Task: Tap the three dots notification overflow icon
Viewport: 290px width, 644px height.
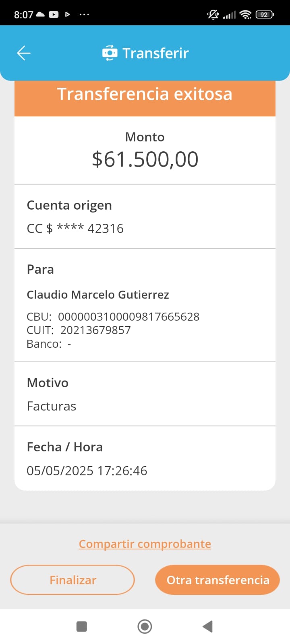Action: [84, 14]
